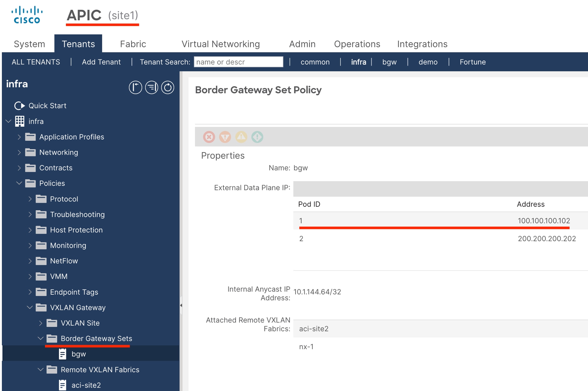Expand the Networking node

[x=19, y=152]
